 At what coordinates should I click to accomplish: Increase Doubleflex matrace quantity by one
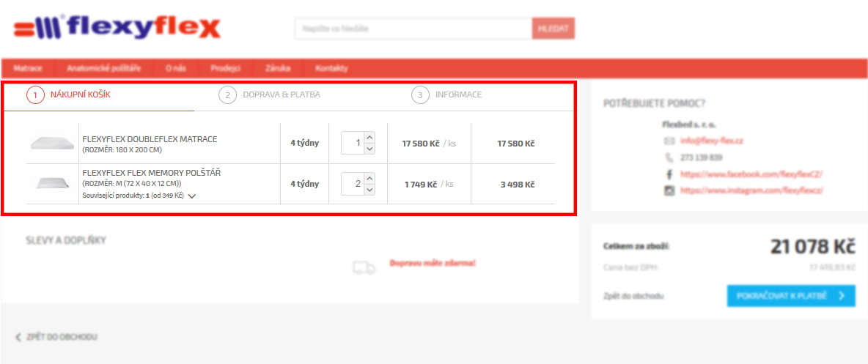tap(369, 137)
